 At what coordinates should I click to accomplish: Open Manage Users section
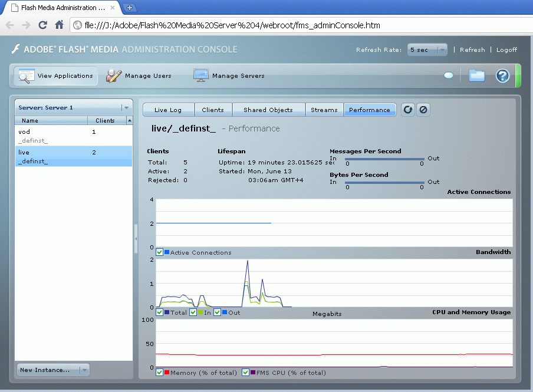click(x=139, y=75)
